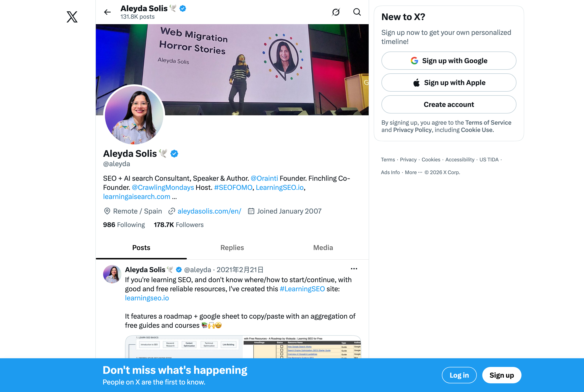Image resolution: width=584 pixels, height=392 pixels.
Task: Click the 131.8K posts count text
Action: click(137, 17)
